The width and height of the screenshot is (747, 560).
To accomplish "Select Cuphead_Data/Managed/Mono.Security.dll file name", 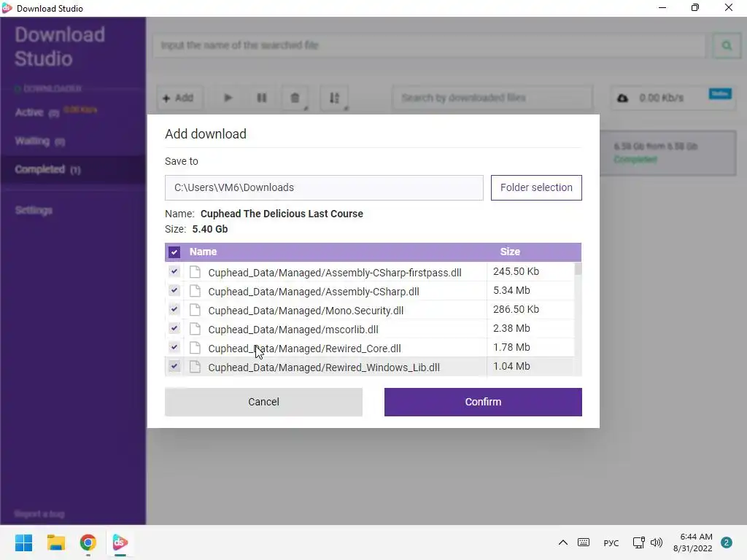I will (x=306, y=311).
